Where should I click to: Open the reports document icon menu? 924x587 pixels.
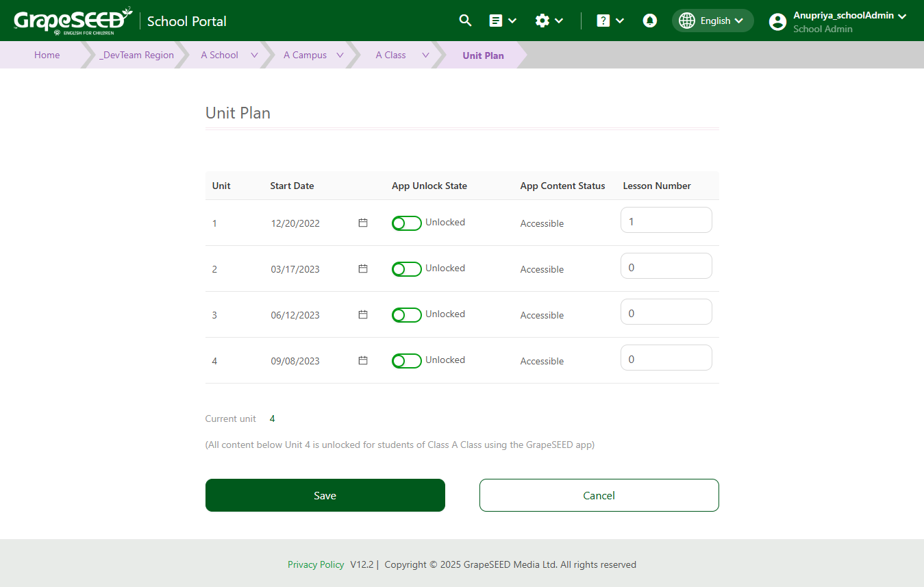[496, 21]
